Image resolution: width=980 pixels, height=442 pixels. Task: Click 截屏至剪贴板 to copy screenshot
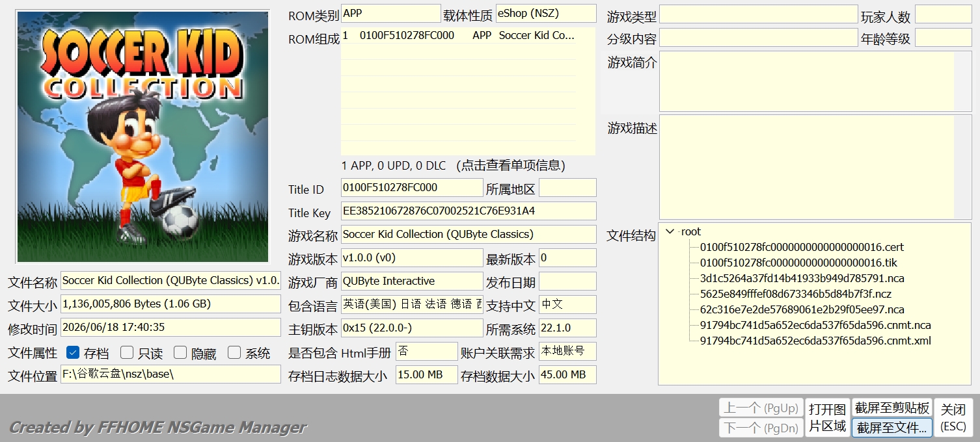[892, 408]
